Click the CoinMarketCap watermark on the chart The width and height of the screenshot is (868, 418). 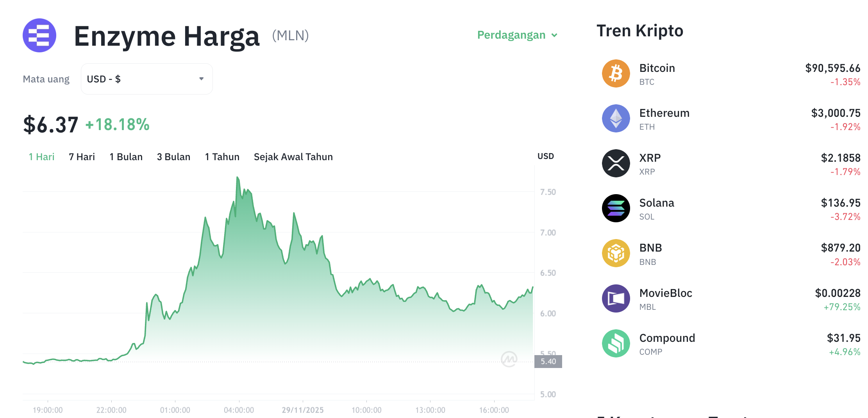pos(508,359)
